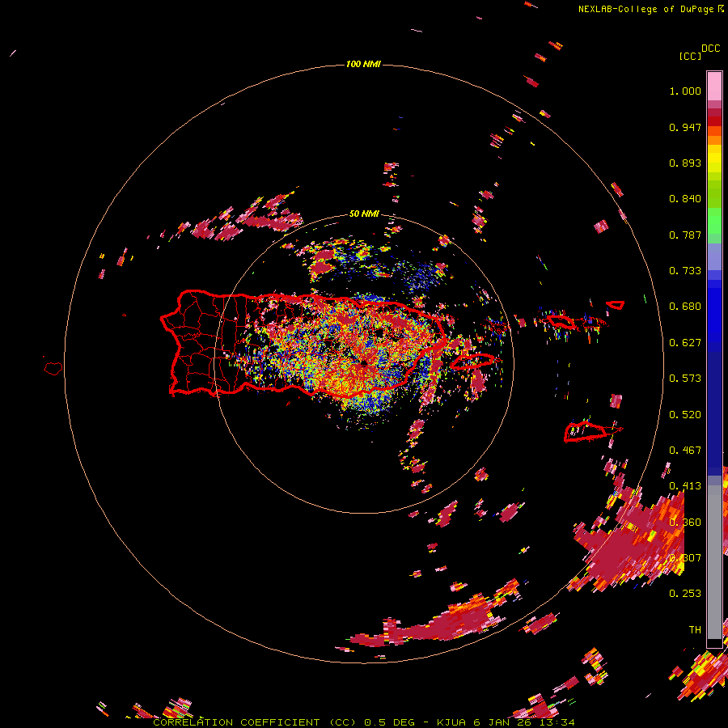The image size is (728, 728).
Task: Click the TH threshold label
Action: click(695, 630)
